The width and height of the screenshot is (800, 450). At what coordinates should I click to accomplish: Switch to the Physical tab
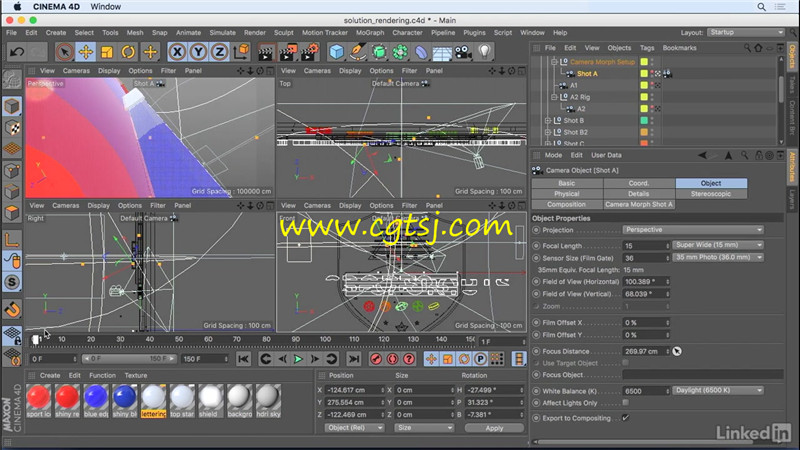[567, 194]
